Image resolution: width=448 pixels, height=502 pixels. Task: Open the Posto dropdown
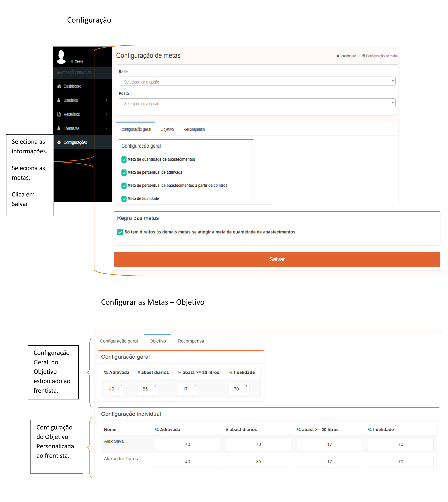pyautogui.click(x=257, y=103)
